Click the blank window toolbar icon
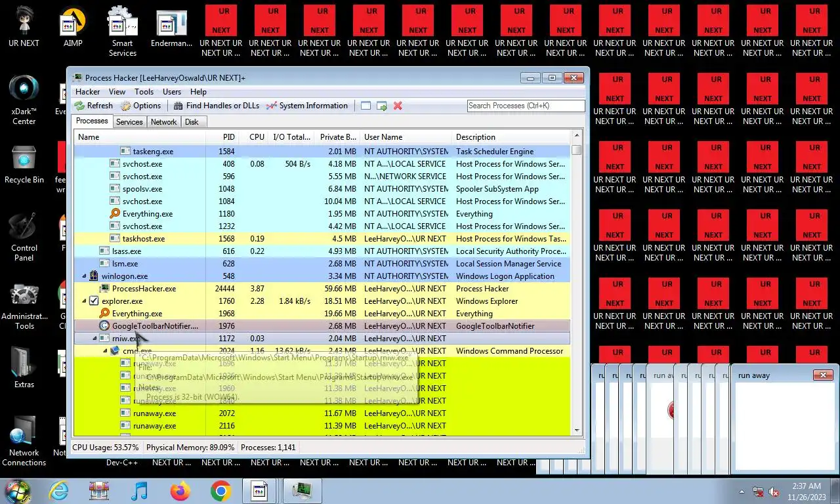Screen dimensions: 840x504 coord(366,106)
